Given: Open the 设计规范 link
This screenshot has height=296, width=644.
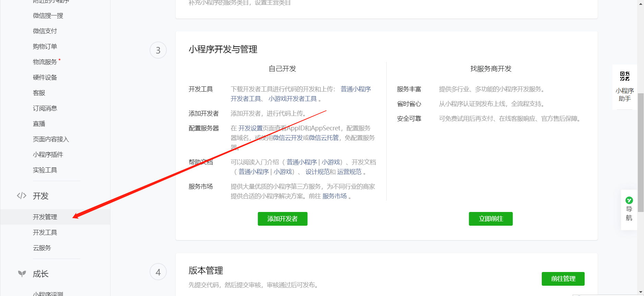Looking at the screenshot, I should coord(318,172).
